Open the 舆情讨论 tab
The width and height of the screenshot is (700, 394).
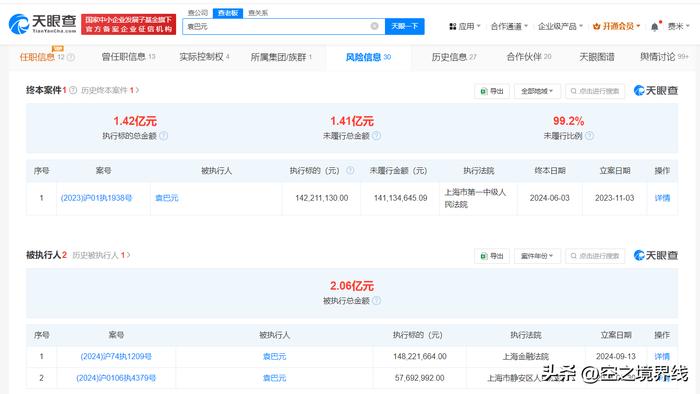664,57
